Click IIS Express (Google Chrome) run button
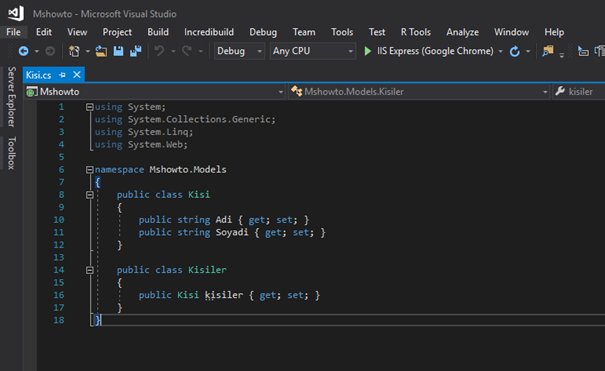 pyautogui.click(x=429, y=51)
